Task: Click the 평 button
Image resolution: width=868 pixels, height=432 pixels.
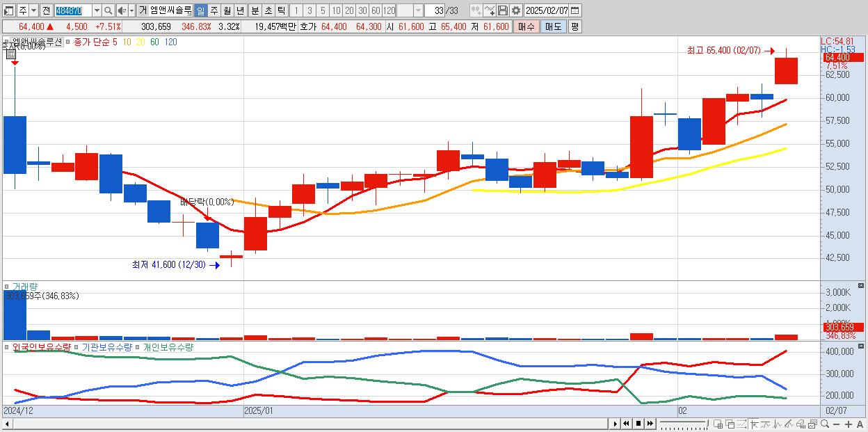Action: (574, 26)
